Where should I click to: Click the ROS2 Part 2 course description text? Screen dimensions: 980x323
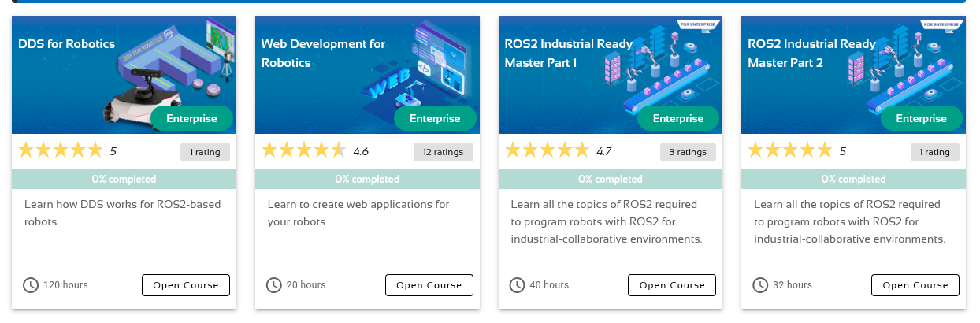pyautogui.click(x=849, y=221)
